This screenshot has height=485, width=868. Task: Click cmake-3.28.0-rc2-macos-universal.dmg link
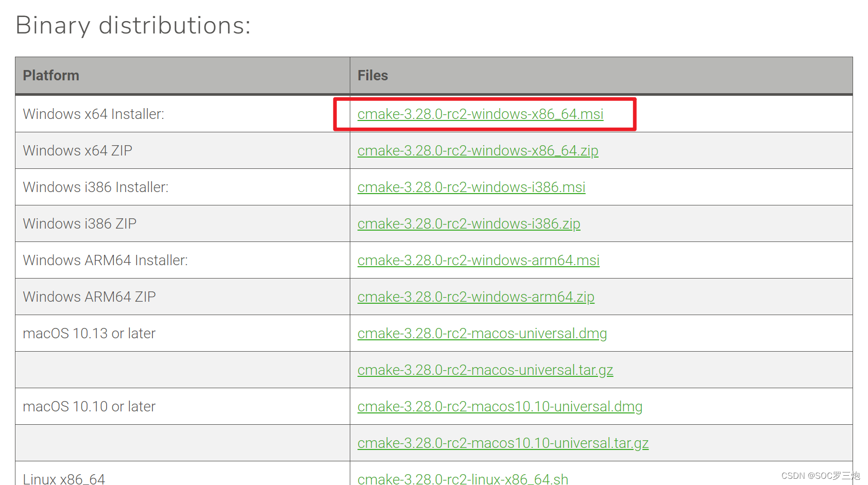coord(482,334)
